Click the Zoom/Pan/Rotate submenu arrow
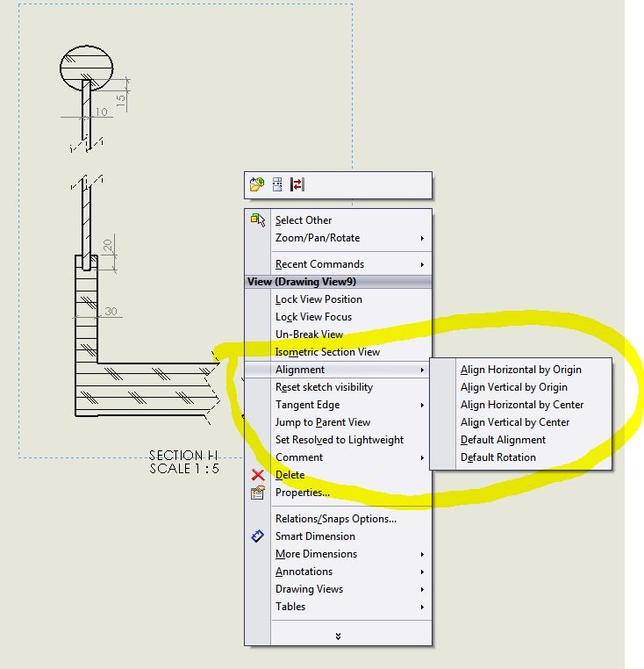The image size is (644, 669). pos(422,238)
